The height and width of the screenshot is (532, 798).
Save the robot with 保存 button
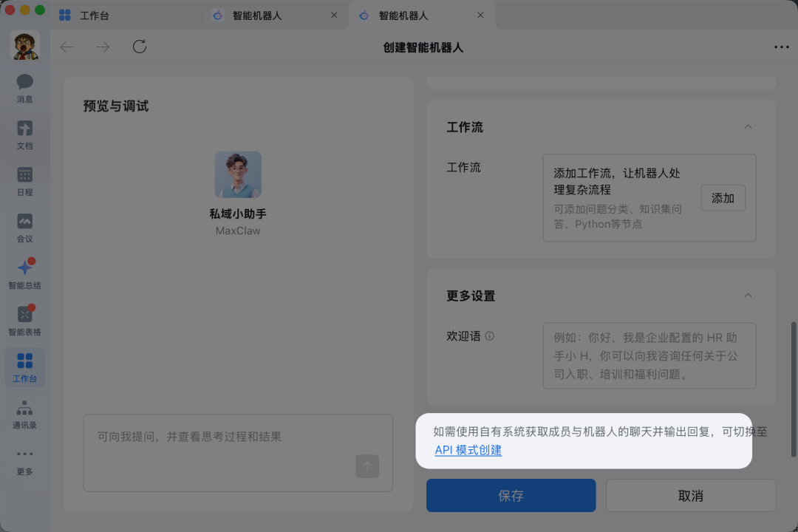[511, 495]
